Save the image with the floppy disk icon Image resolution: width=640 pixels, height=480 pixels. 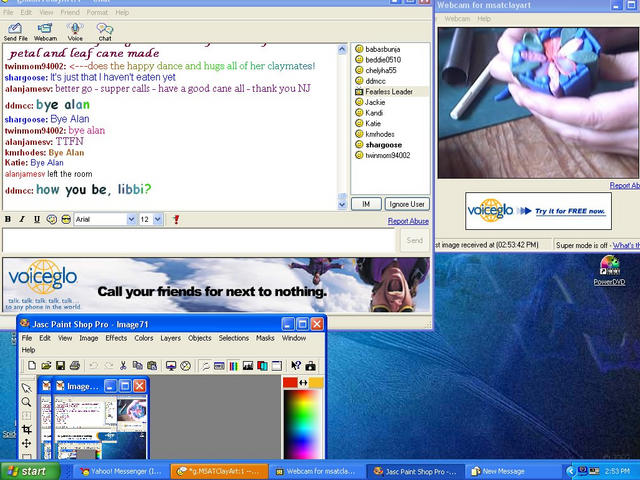(x=60, y=366)
